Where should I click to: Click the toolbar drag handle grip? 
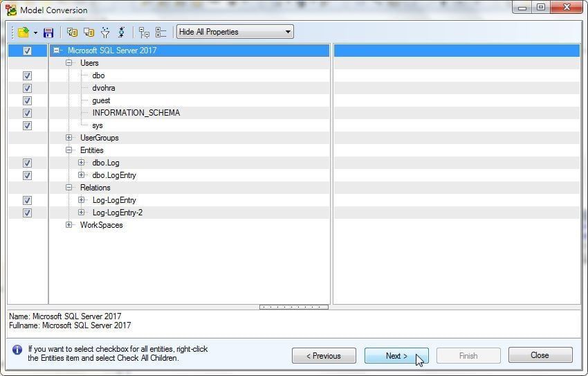[x=12, y=33]
